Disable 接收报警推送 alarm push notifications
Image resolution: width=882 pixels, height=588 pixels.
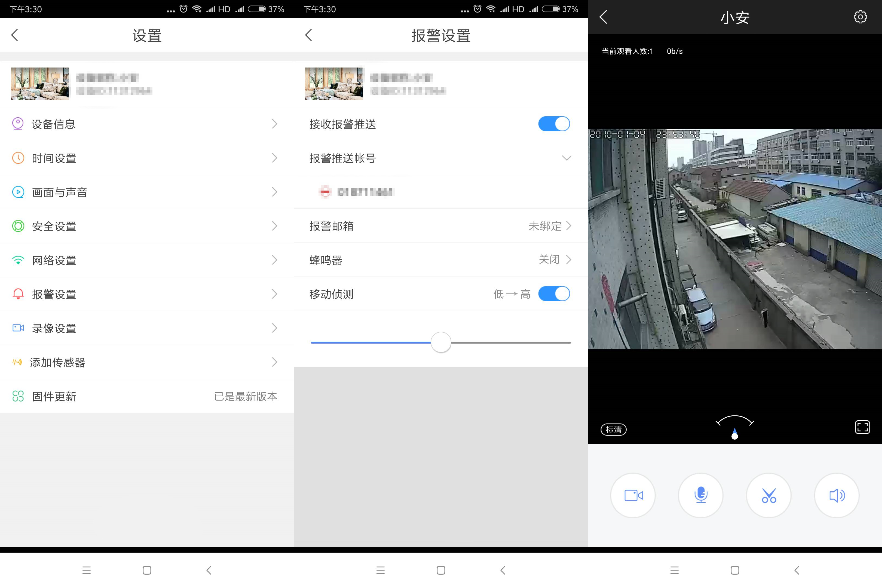coord(554,124)
